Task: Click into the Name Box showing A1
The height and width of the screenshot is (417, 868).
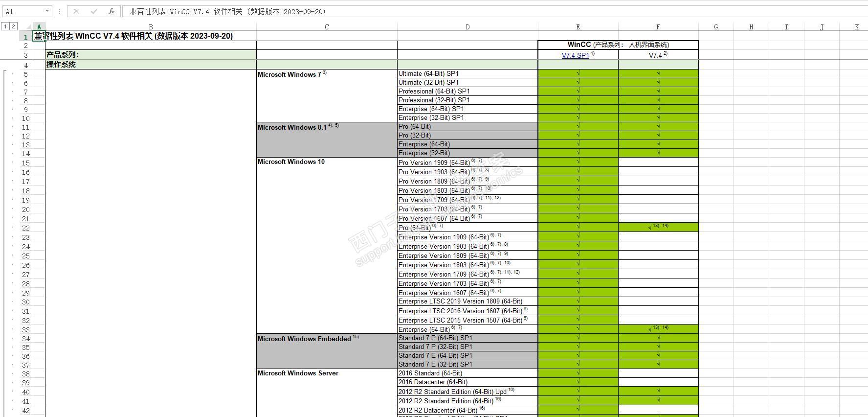Action: point(23,11)
